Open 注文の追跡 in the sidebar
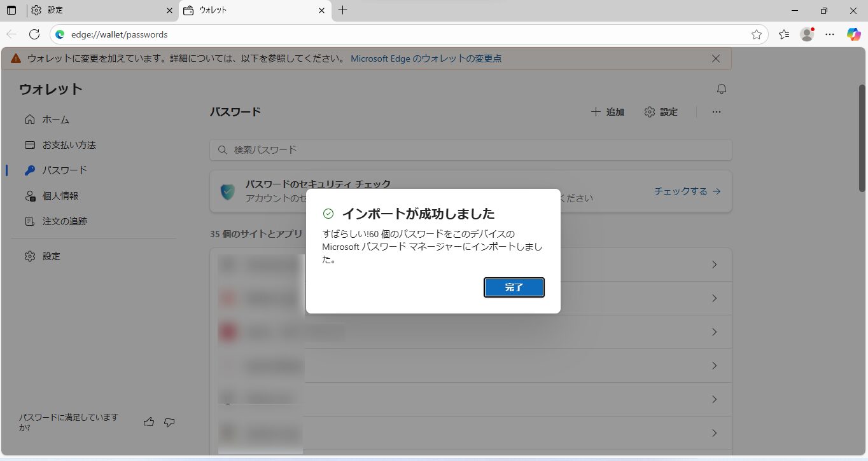Screen dimensions: 868x461 click(94, 221)
